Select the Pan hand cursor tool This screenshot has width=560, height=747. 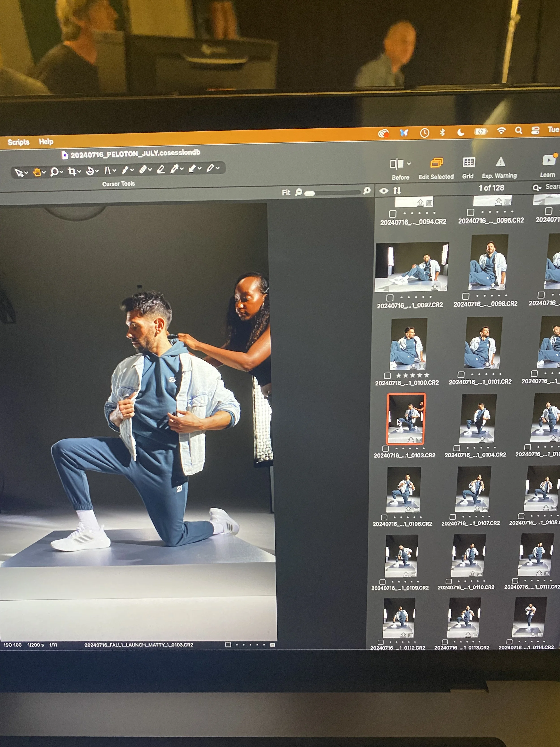click(37, 173)
